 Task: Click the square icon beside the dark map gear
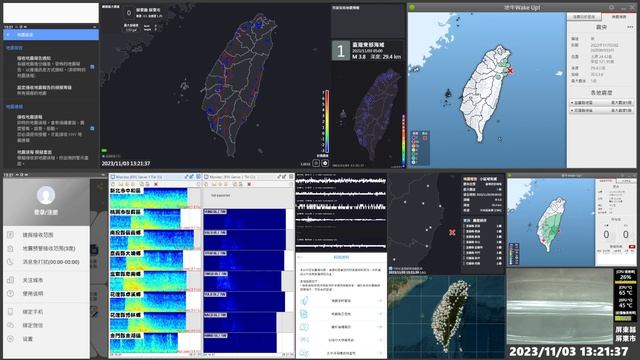[316, 163]
